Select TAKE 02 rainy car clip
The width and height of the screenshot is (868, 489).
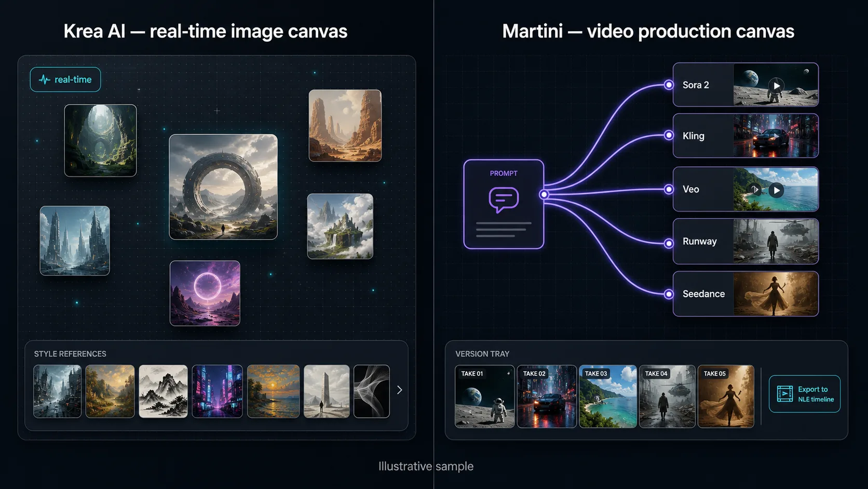[x=547, y=397]
